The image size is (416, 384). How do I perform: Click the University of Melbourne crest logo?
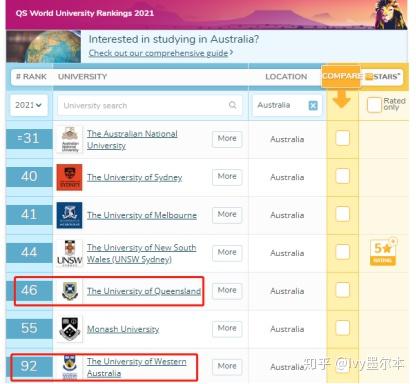69,215
